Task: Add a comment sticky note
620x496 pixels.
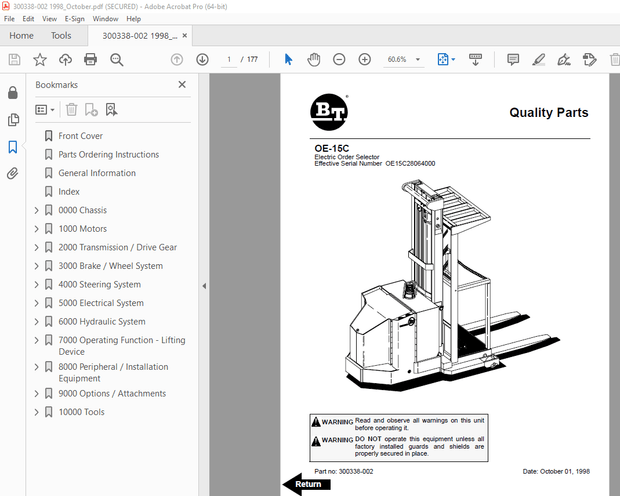Action: (x=513, y=60)
